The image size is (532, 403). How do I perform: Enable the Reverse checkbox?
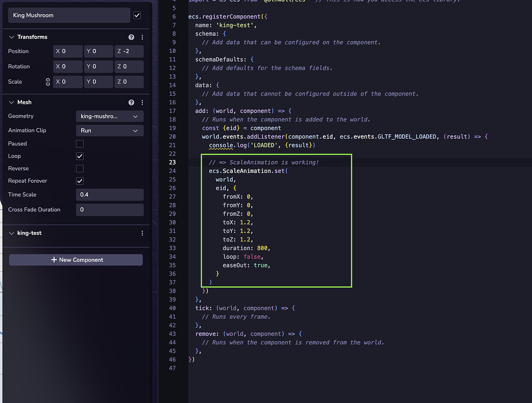pos(79,168)
